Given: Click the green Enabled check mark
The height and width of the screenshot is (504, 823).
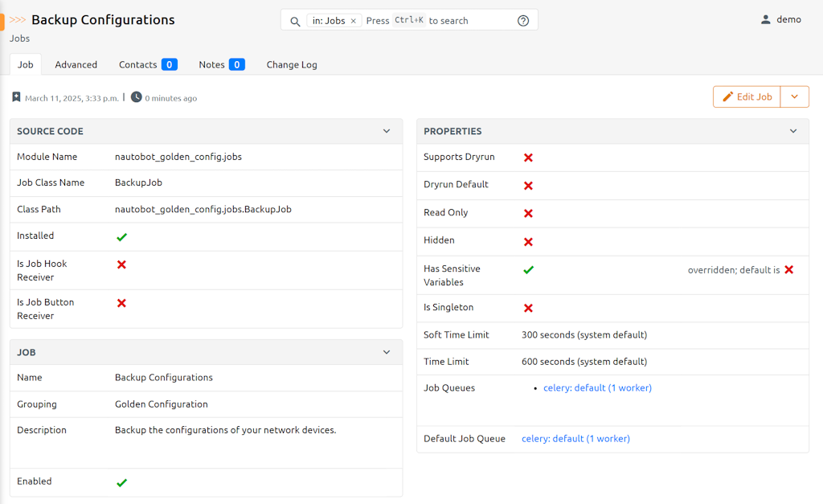Looking at the screenshot, I should click(x=121, y=482).
